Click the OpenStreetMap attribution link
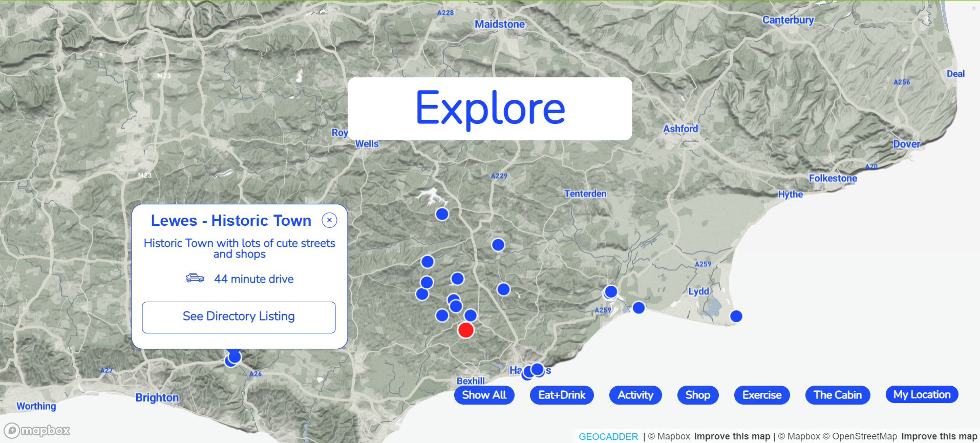 864,436
